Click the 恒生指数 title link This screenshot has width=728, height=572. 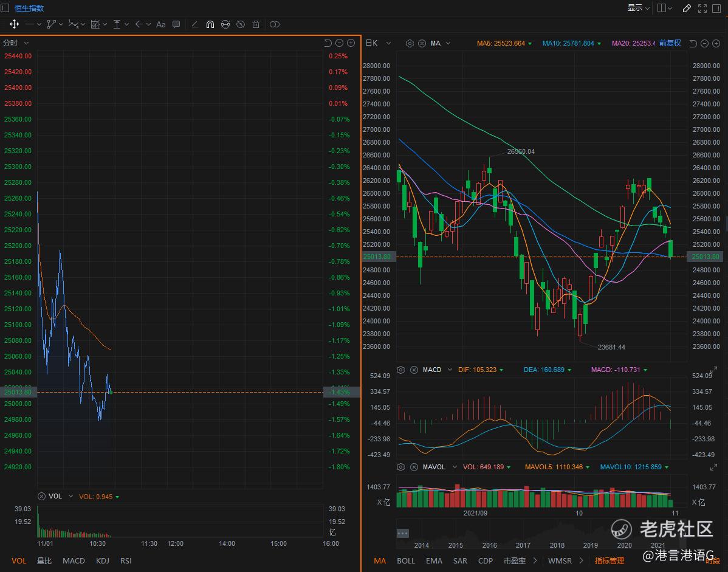point(29,8)
